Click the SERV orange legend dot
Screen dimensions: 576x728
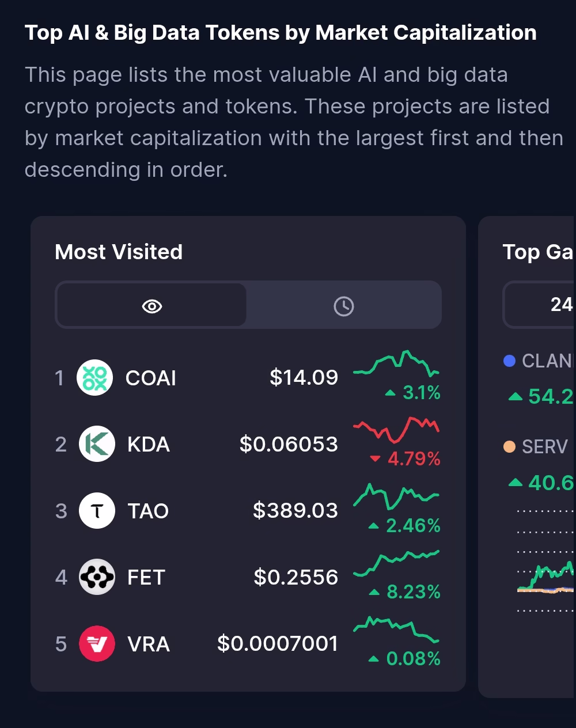509,447
